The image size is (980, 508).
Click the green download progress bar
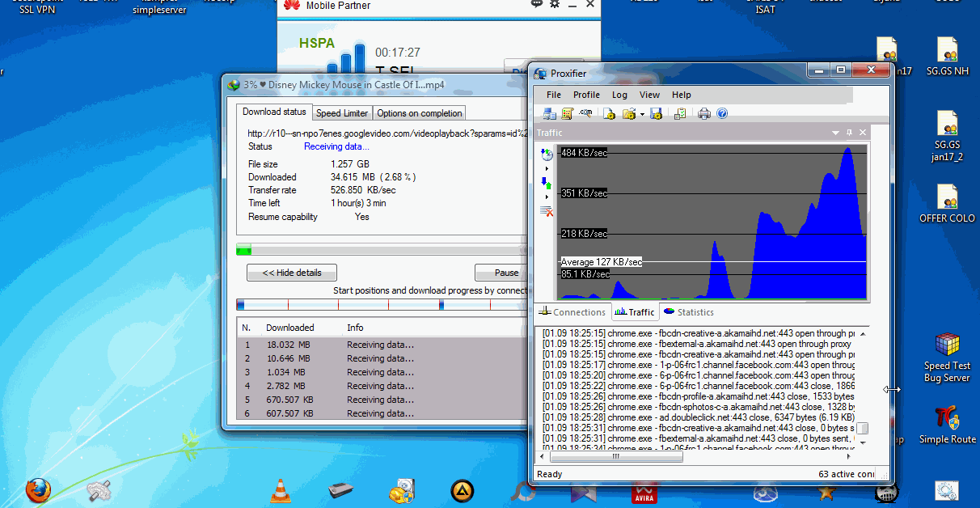click(243, 250)
